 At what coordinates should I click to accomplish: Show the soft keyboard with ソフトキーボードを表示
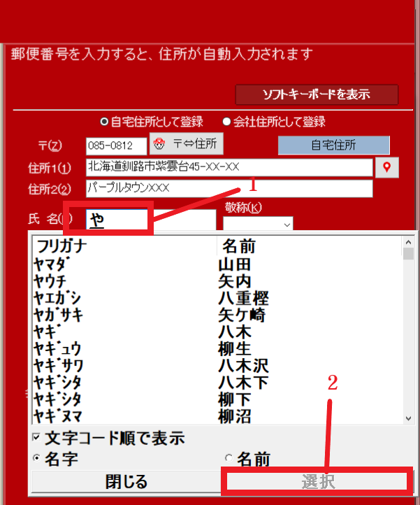pyautogui.click(x=317, y=94)
